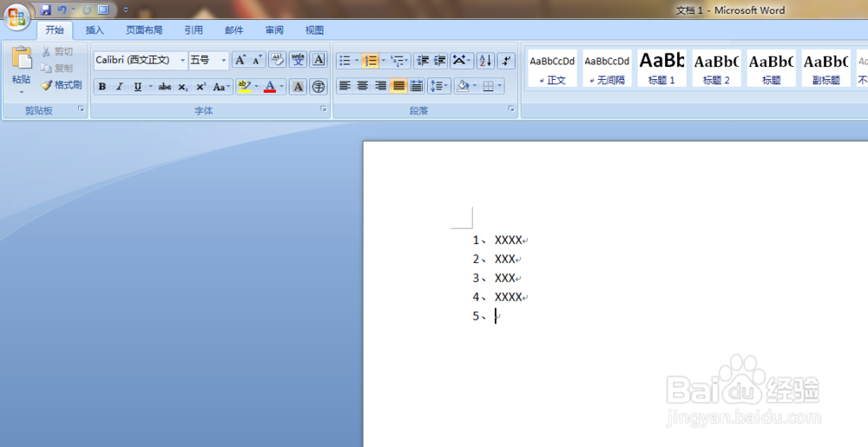Screen dimensions: 868x447
Task: Open the 页面布局 tab
Action: [144, 30]
